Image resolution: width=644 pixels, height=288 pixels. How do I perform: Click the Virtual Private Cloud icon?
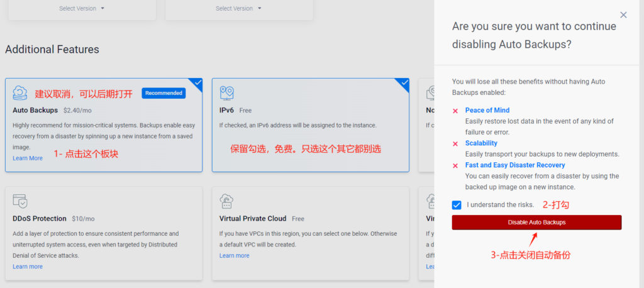pyautogui.click(x=227, y=201)
